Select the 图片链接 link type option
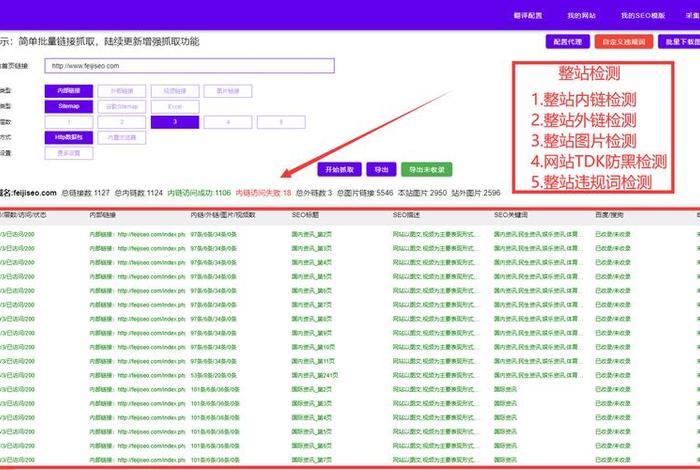 [228, 91]
